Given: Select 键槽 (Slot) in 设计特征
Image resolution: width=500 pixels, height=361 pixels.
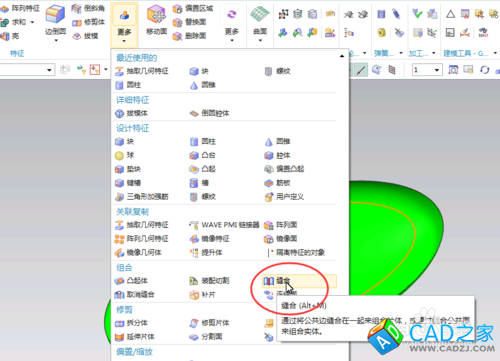Looking at the screenshot, I should point(128,183).
